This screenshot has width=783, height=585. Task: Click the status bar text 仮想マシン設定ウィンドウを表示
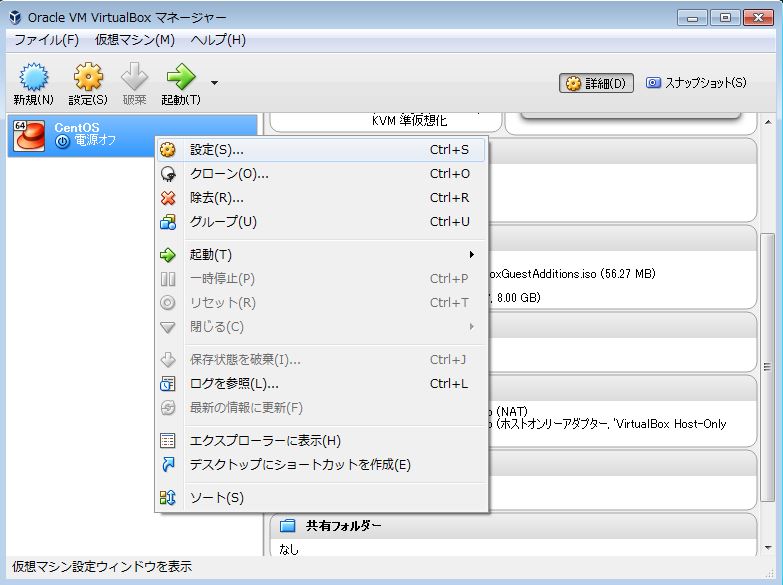pos(102,567)
